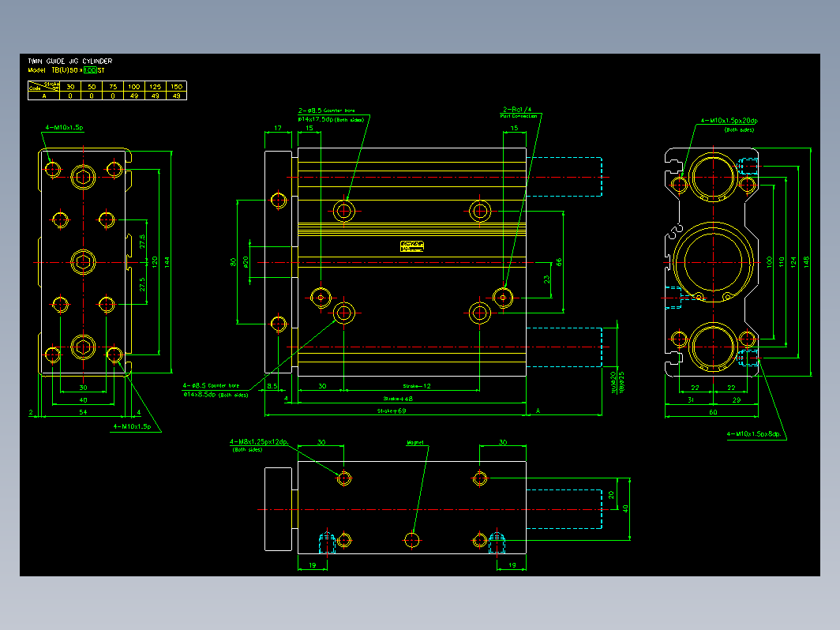This screenshot has width=840, height=630.
Task: Select the "ø20" diameter dimension
Action: (246, 262)
